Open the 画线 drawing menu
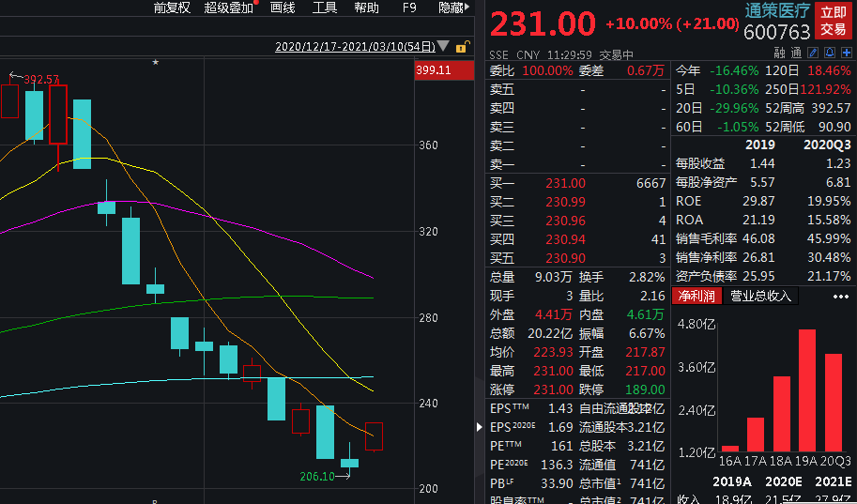This screenshot has height=504, width=857. click(283, 8)
